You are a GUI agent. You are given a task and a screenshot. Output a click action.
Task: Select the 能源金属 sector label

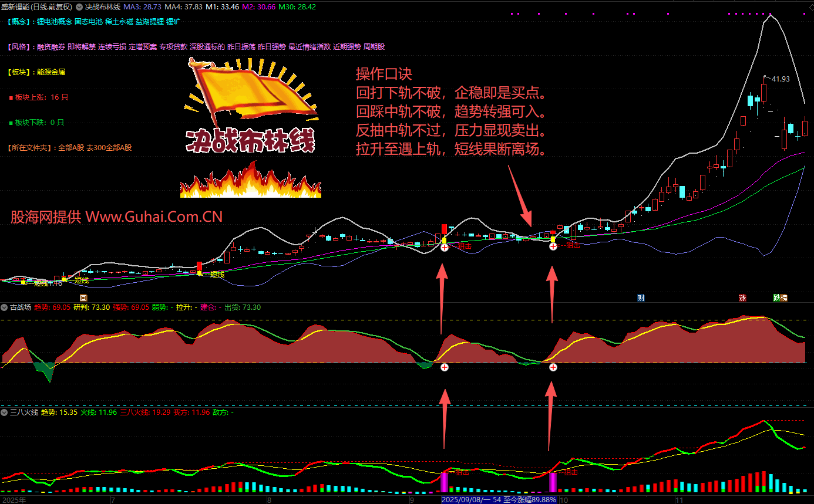pyautogui.click(x=51, y=72)
